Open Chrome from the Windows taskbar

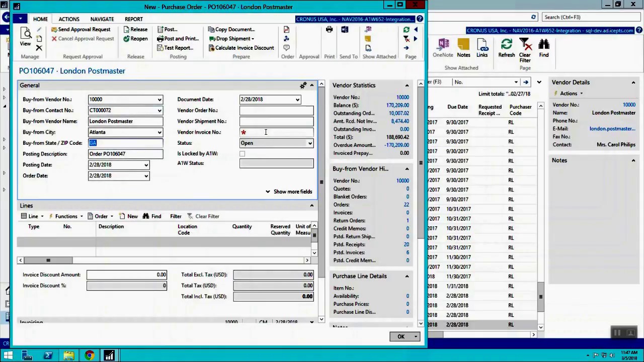click(x=89, y=356)
